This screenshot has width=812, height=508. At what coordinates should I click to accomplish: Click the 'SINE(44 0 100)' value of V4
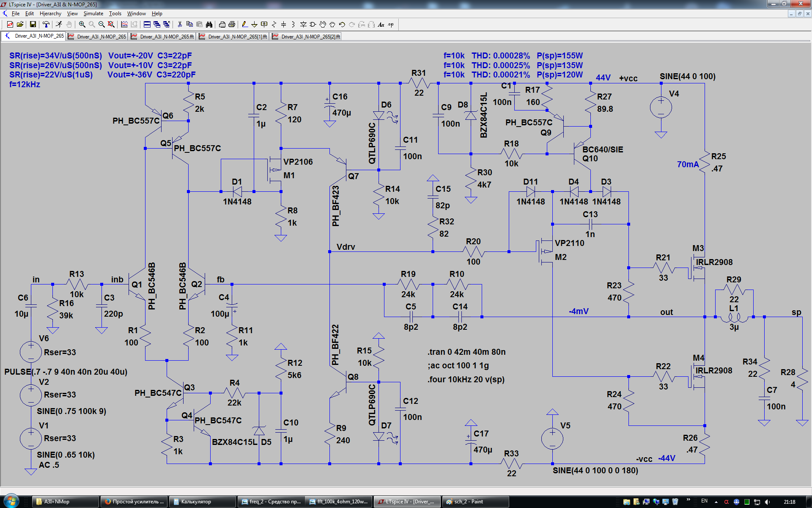[x=688, y=77]
